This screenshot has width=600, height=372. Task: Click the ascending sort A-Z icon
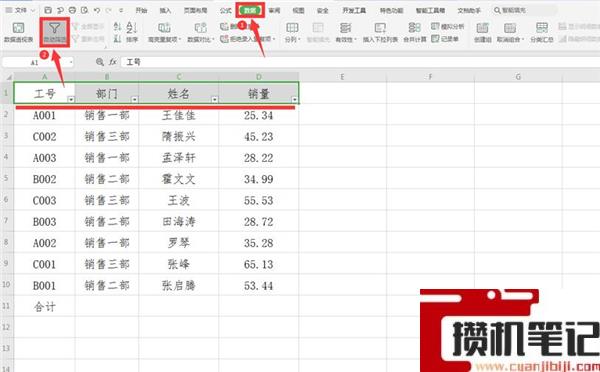[x=117, y=27]
